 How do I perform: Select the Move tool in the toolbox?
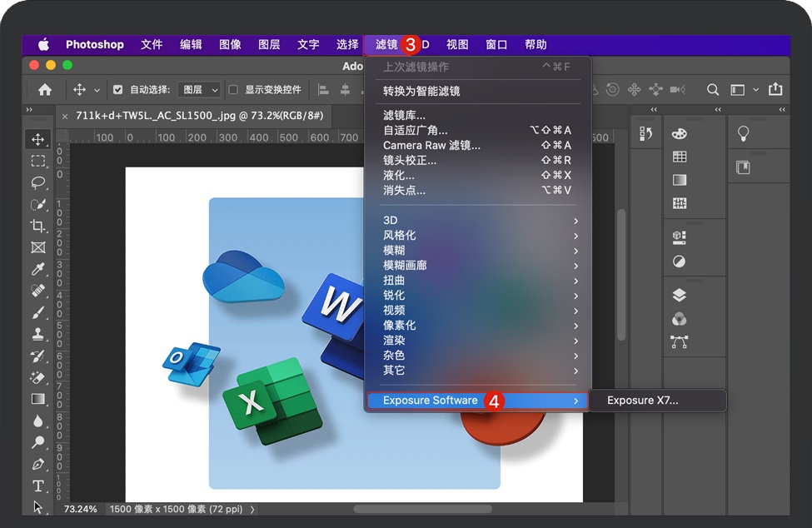click(x=37, y=139)
